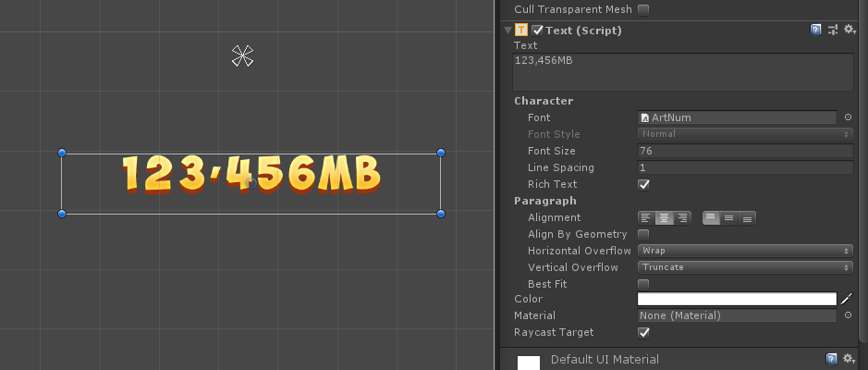Select bottom-right rect handle of text
This screenshot has height=370, width=868.
pos(441,214)
